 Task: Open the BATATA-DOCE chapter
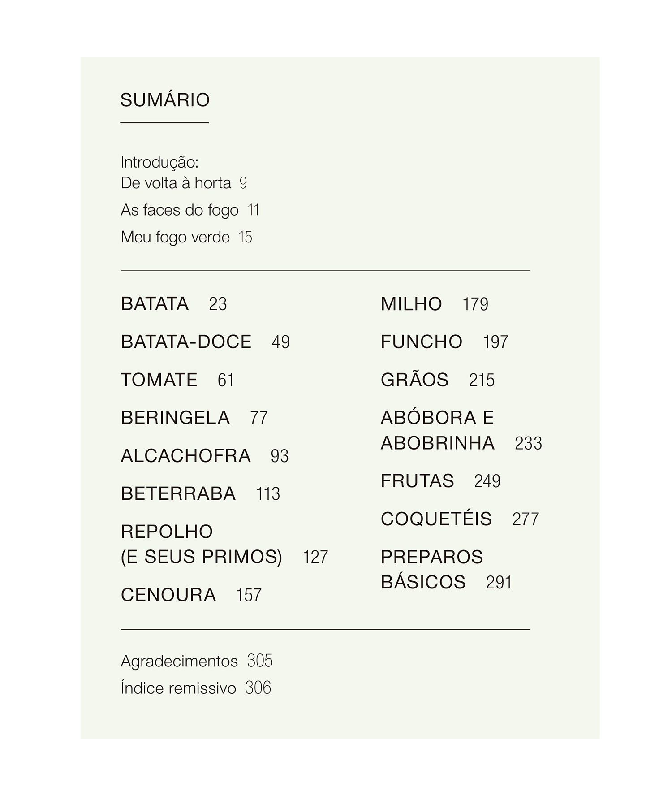[186, 342]
